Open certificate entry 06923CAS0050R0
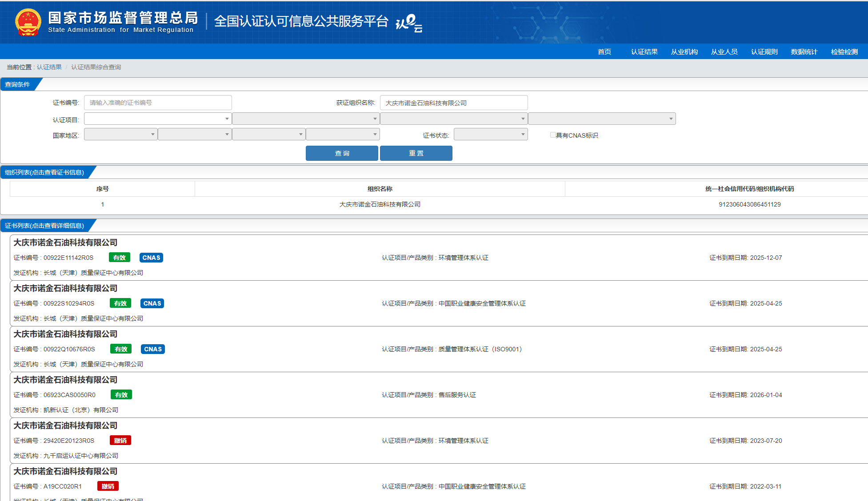 tap(439, 395)
